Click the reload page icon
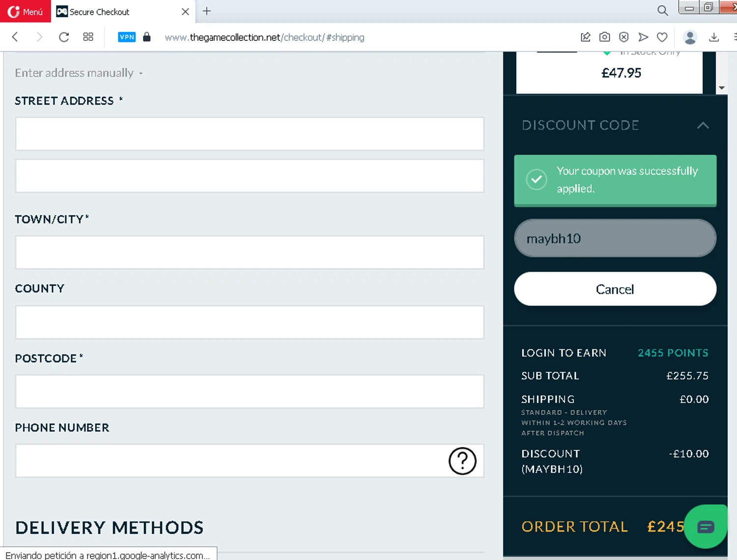This screenshot has height=560, width=737. pyautogui.click(x=64, y=37)
